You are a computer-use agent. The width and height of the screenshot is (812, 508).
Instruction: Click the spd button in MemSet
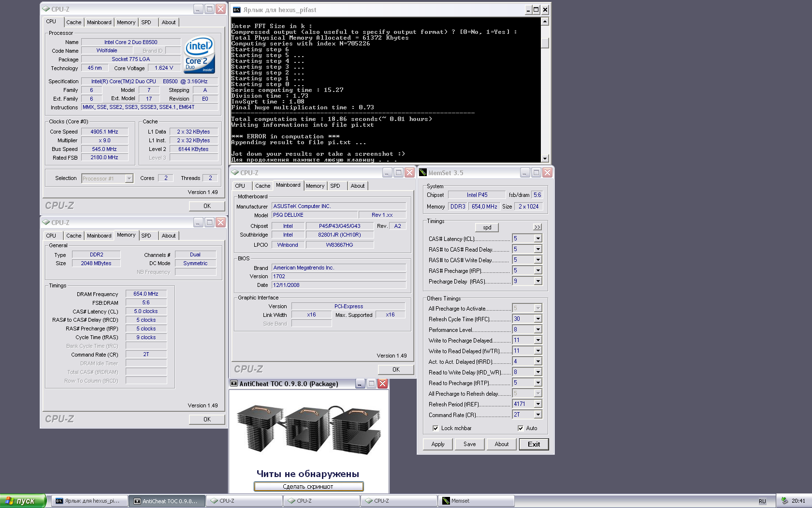(x=487, y=227)
